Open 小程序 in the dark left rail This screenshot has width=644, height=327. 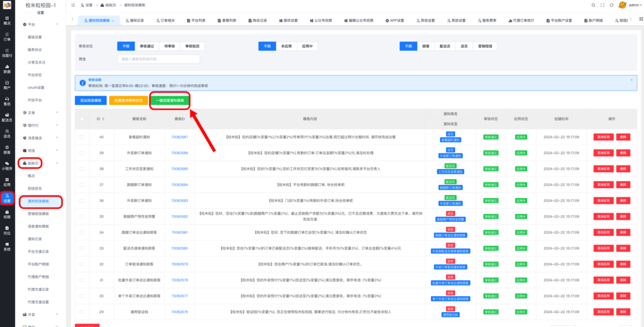coord(7,165)
